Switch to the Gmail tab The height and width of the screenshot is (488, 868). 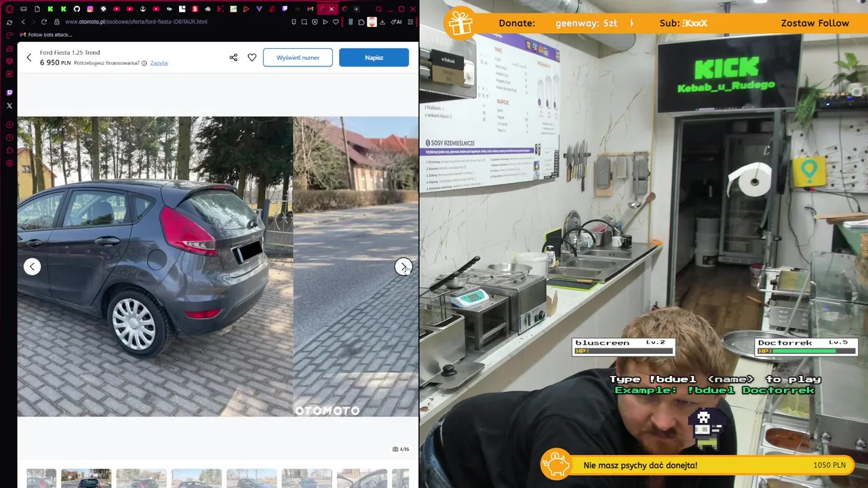point(310,9)
